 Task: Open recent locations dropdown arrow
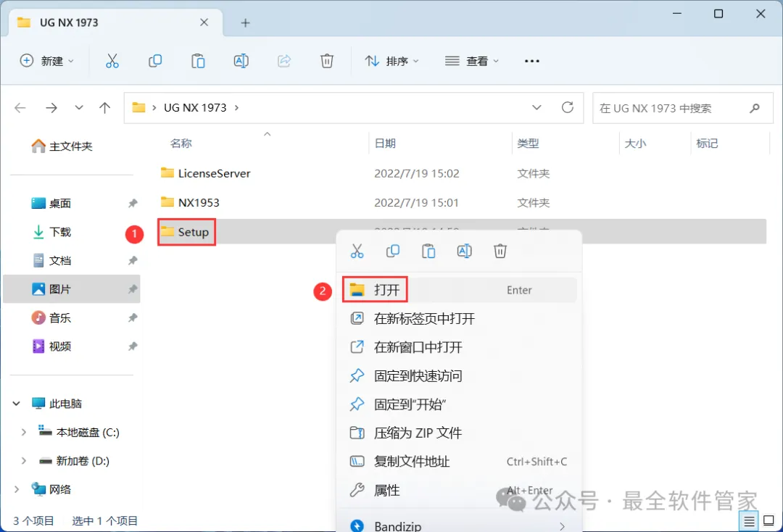pyautogui.click(x=78, y=108)
